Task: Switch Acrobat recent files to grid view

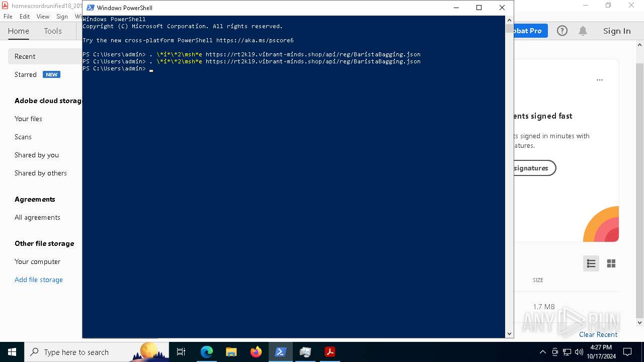Action: (611, 263)
